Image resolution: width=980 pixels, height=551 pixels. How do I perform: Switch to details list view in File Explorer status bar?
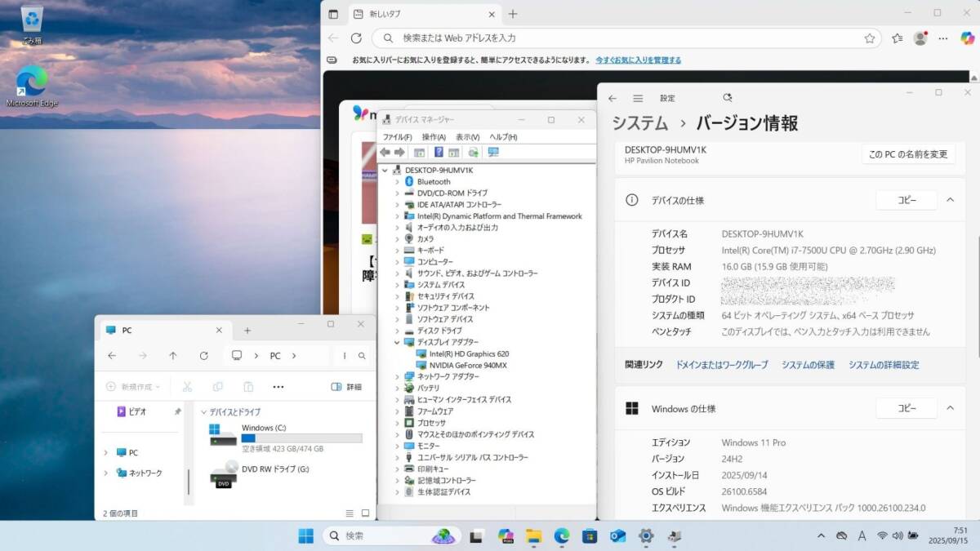pyautogui.click(x=350, y=513)
